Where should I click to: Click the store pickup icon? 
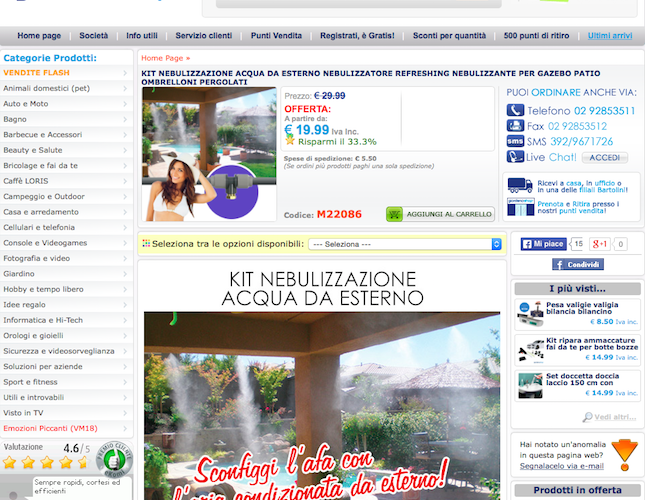520,207
